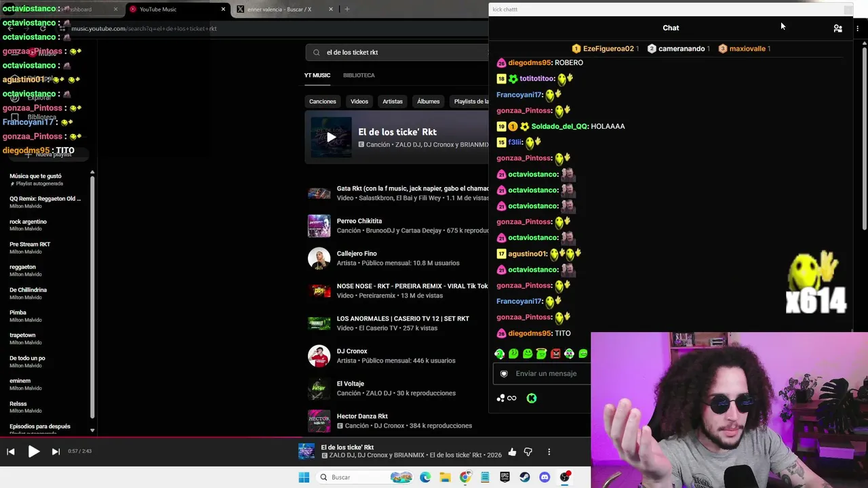Open a new browser tab
868x488 pixels.
tap(347, 9)
